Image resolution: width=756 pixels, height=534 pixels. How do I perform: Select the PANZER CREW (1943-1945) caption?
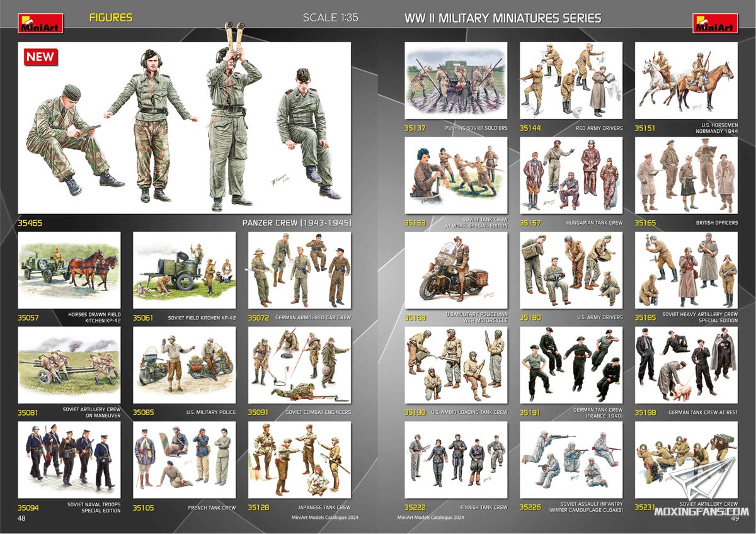pos(297,223)
